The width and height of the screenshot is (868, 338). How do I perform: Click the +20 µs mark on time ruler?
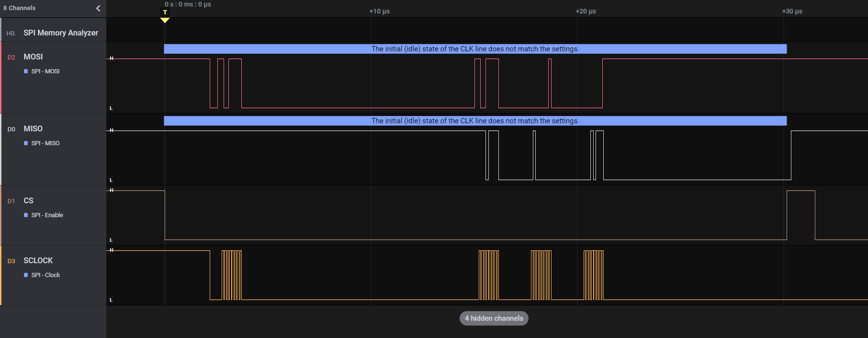[x=586, y=12]
